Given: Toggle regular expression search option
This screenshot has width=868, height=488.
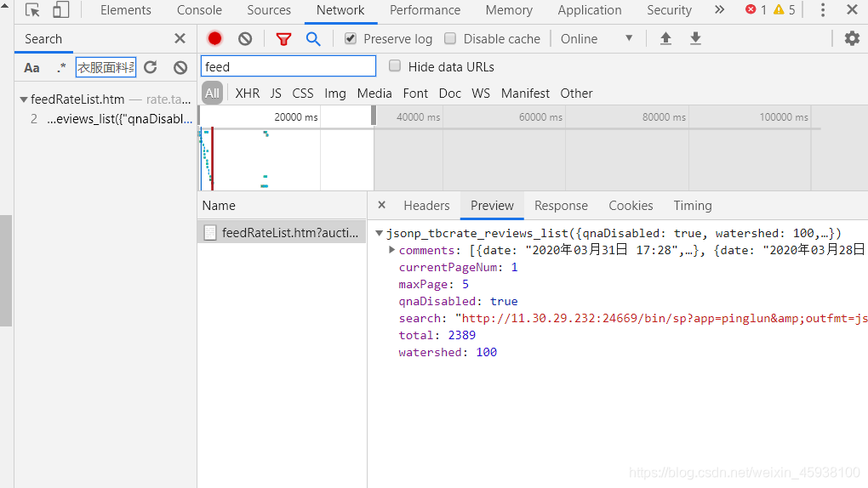Looking at the screenshot, I should [x=61, y=67].
